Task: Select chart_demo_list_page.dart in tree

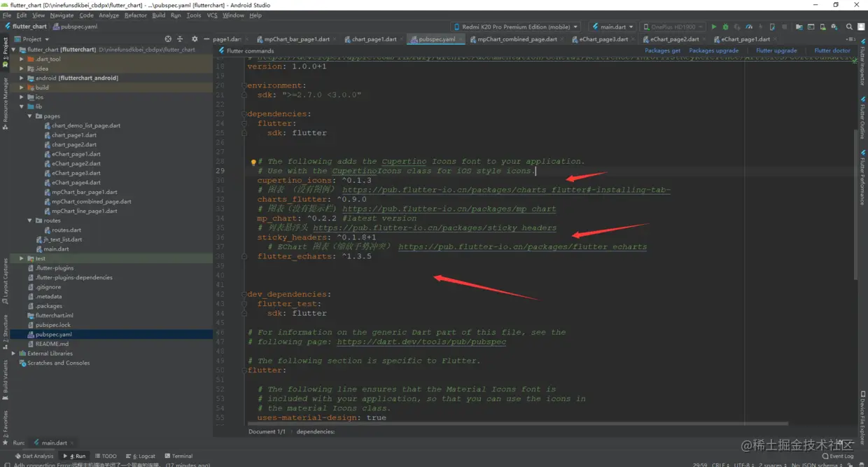Action: [85, 126]
